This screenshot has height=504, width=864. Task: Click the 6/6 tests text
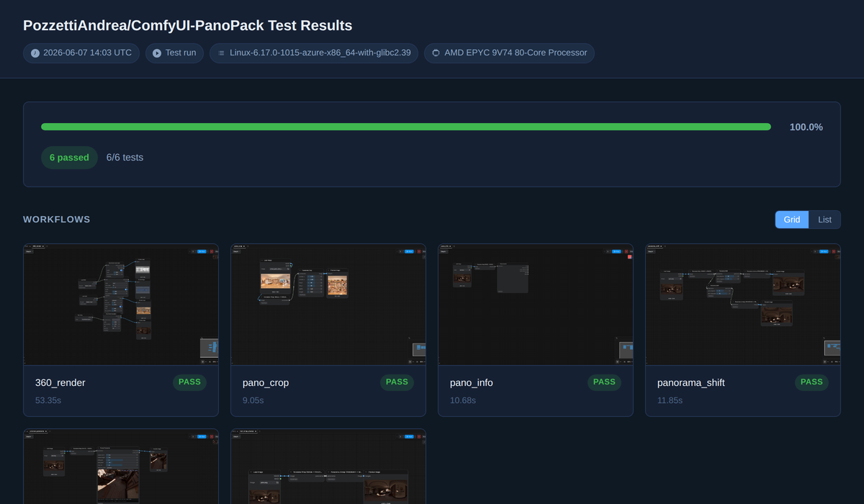pos(125,157)
